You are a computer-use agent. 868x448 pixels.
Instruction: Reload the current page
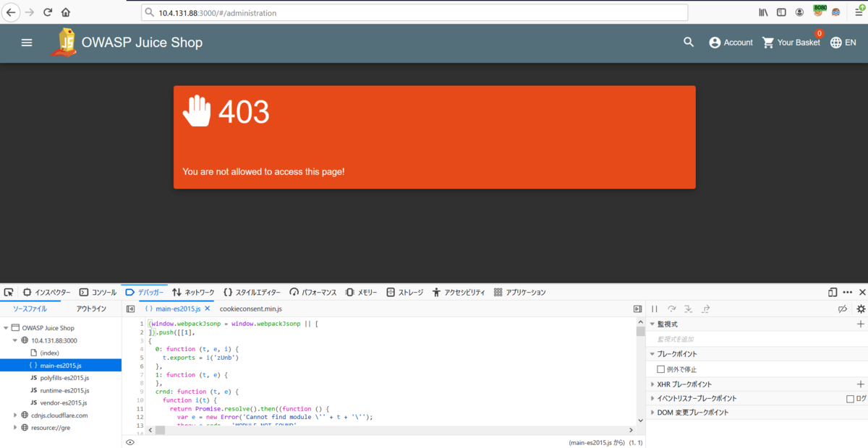pyautogui.click(x=48, y=12)
